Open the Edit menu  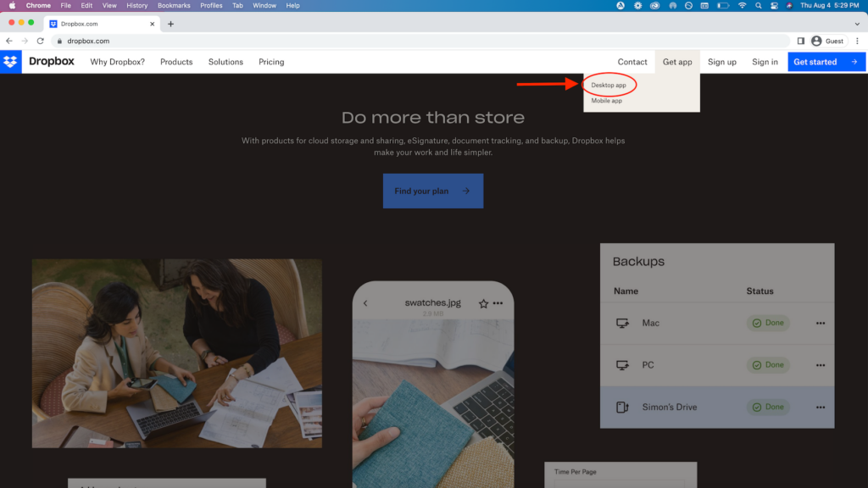tap(86, 6)
